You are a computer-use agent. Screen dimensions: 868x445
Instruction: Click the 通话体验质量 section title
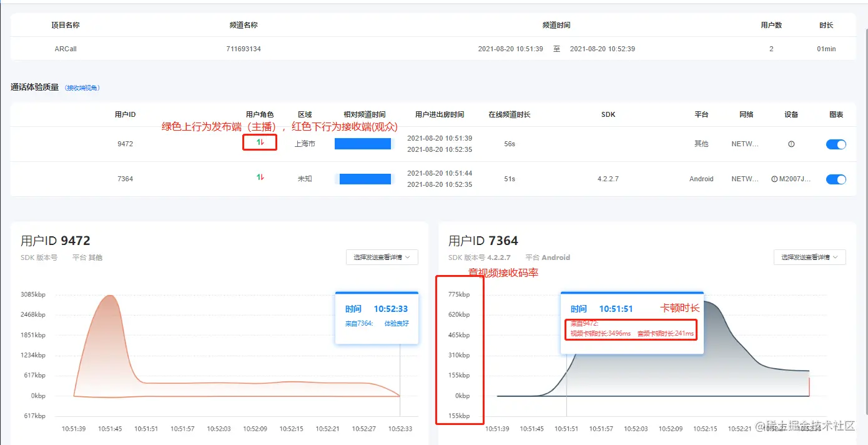[34, 87]
